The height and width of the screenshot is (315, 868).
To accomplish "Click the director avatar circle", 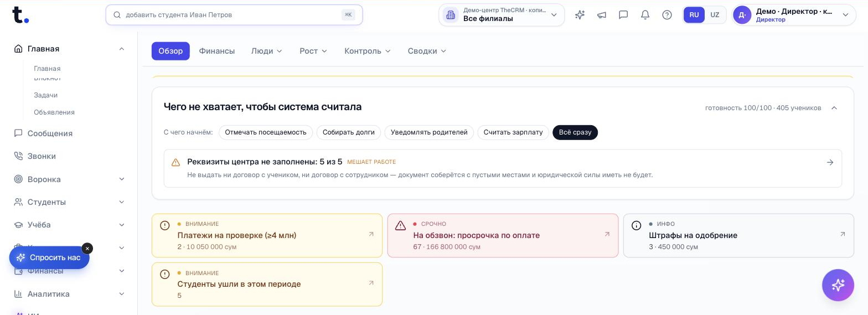I will (742, 15).
